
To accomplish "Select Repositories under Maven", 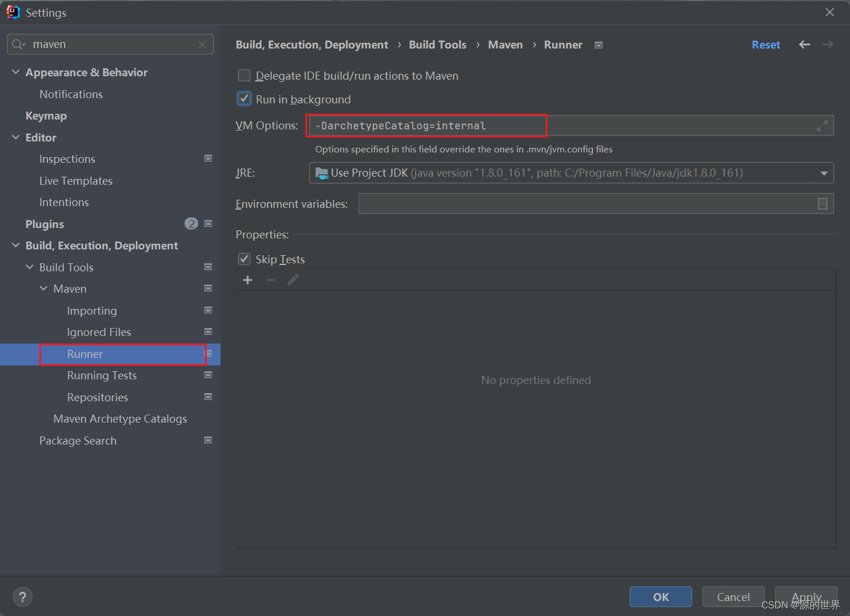I will (98, 397).
